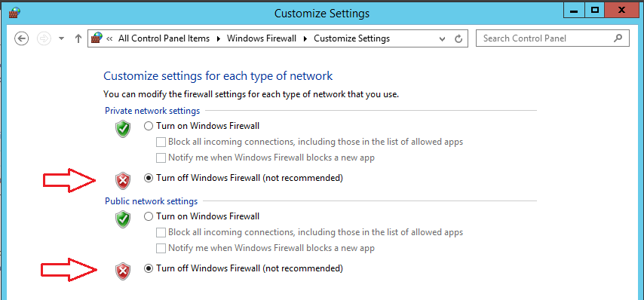Open the recent locations dropdown arrow
Image resolution: width=644 pixels, height=300 pixels.
click(62, 38)
